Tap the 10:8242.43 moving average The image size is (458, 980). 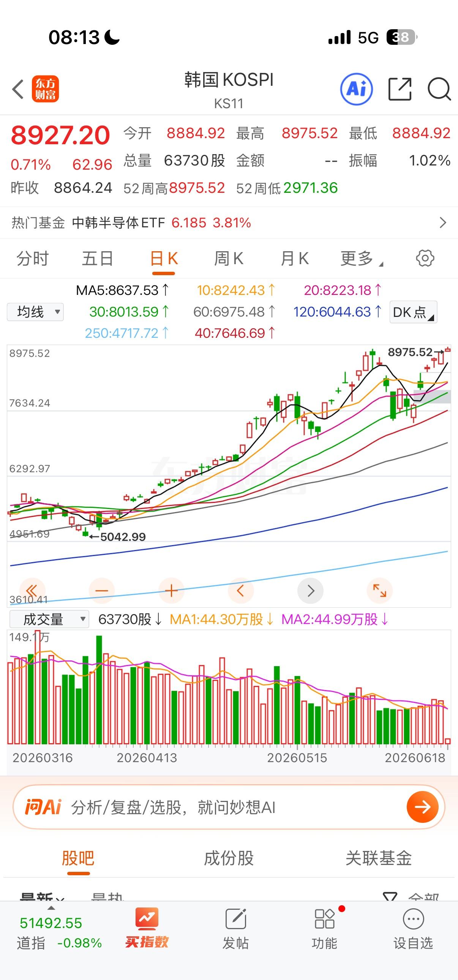[x=236, y=290]
